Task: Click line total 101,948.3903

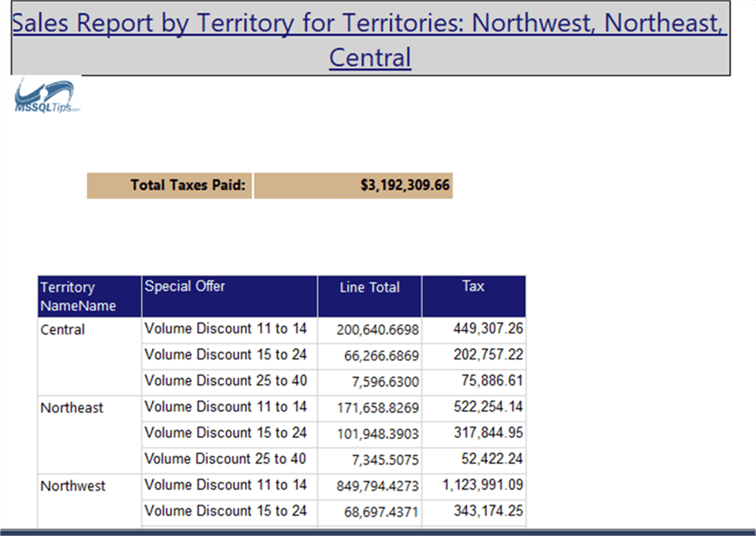Action: tap(370, 434)
